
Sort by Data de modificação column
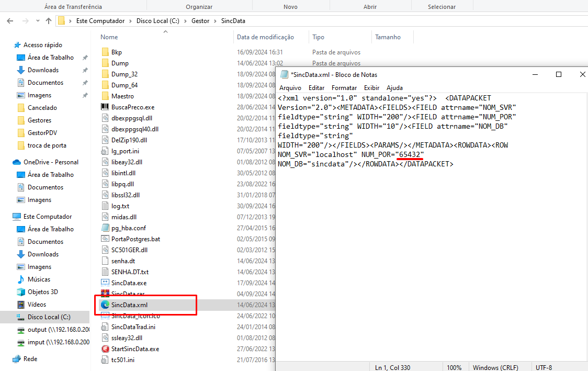pyautogui.click(x=265, y=37)
